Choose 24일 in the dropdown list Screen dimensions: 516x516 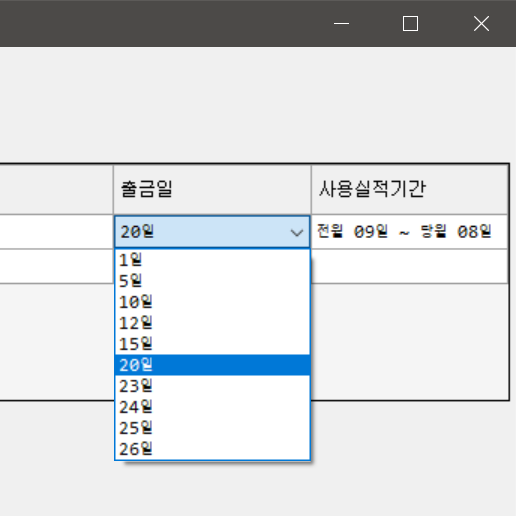coord(212,407)
